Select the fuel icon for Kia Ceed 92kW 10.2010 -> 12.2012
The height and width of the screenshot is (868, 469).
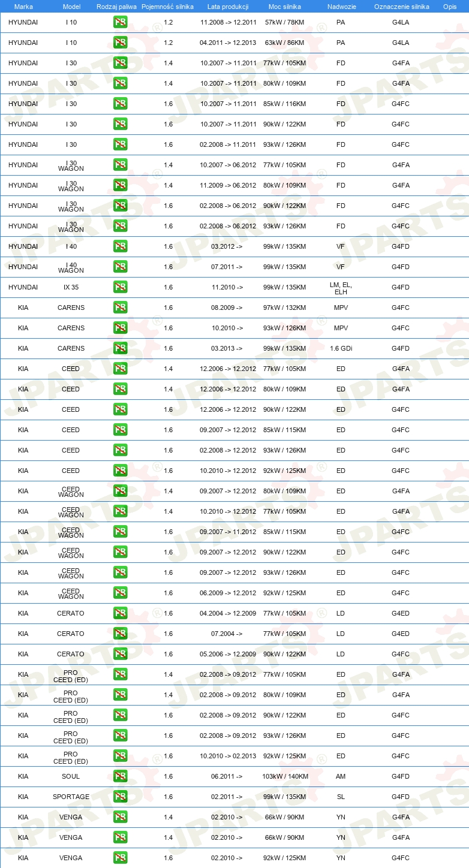pyautogui.click(x=120, y=471)
